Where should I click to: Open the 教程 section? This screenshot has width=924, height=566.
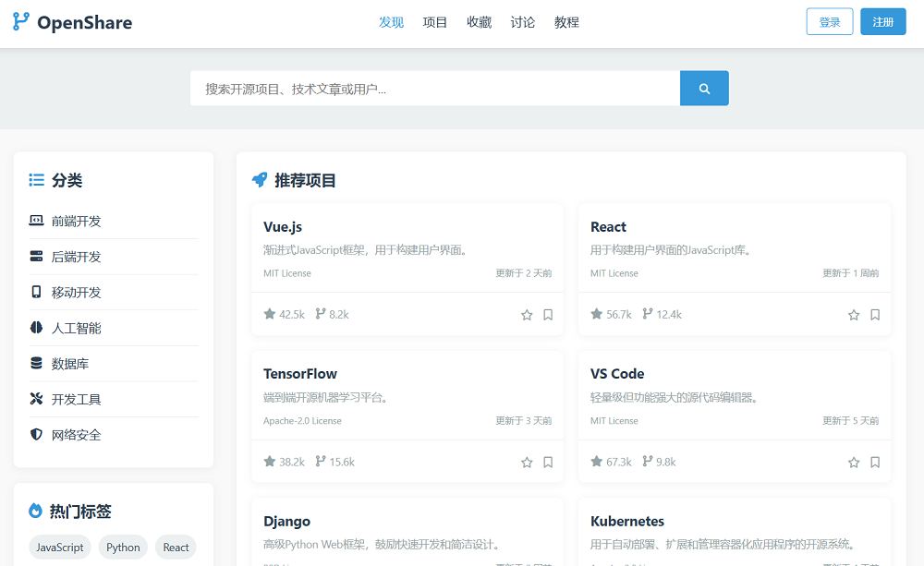point(566,21)
